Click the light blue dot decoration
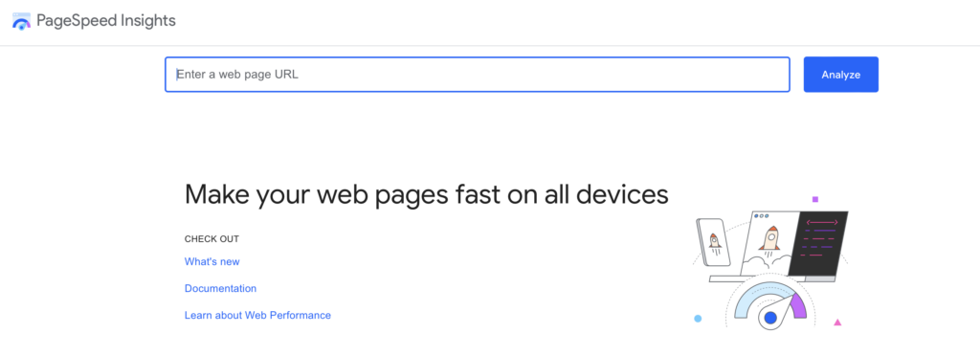 698,319
